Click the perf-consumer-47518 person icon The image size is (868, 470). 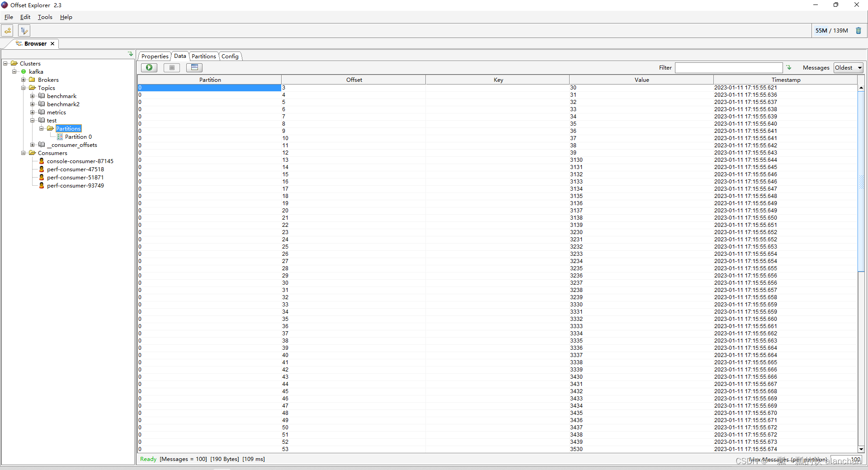[x=42, y=169]
